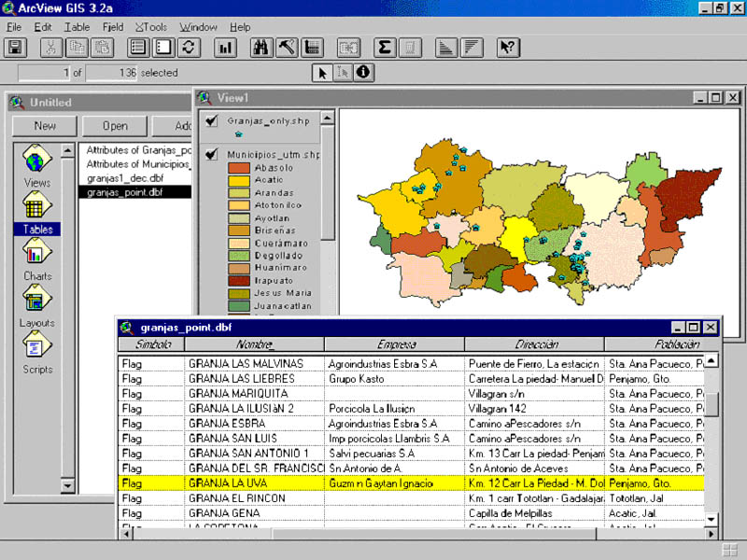Image resolution: width=747 pixels, height=560 pixels.
Task: Open the XTools menu
Action: pyautogui.click(x=151, y=27)
